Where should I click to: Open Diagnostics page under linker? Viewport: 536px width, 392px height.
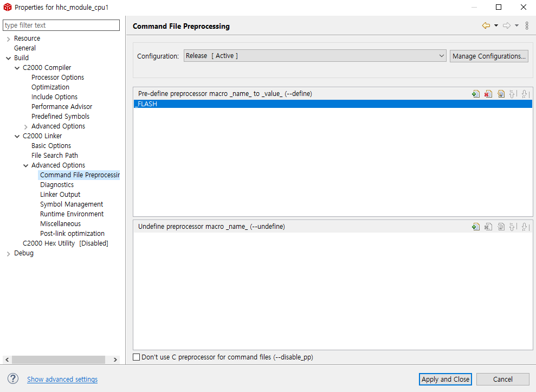pyautogui.click(x=57, y=185)
